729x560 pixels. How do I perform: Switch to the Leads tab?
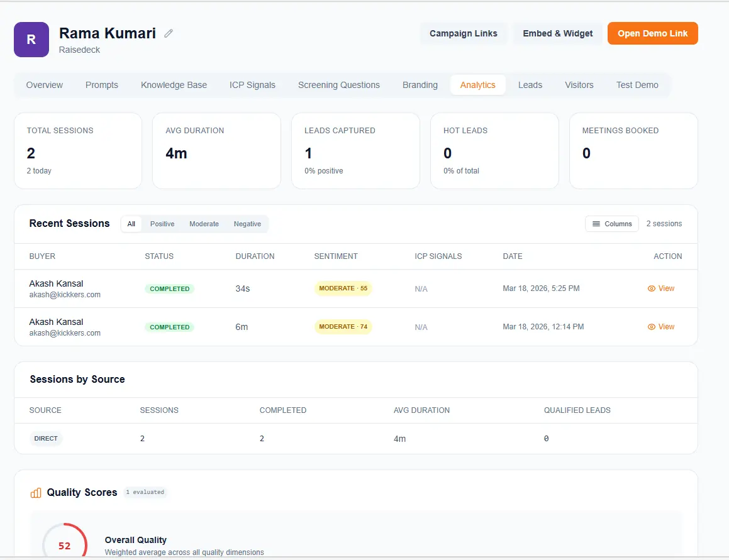tap(530, 85)
